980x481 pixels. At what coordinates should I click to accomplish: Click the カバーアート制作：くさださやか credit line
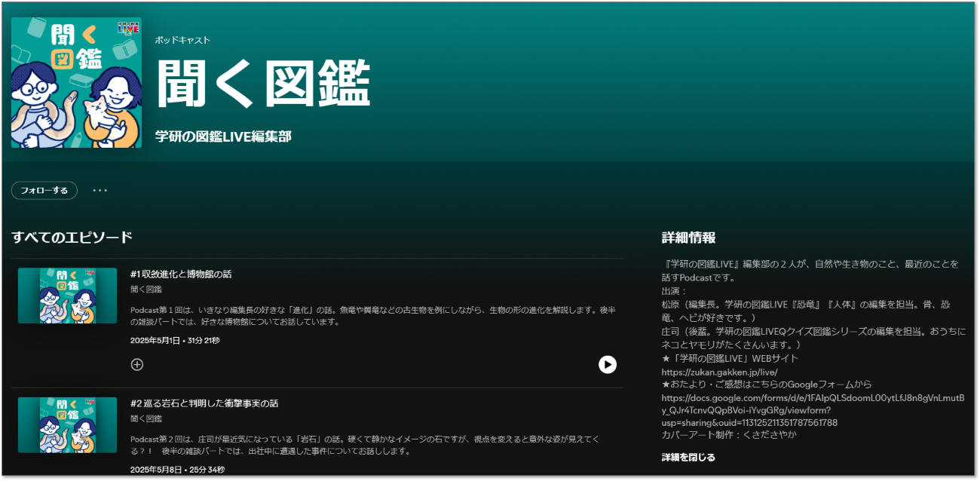[729, 435]
